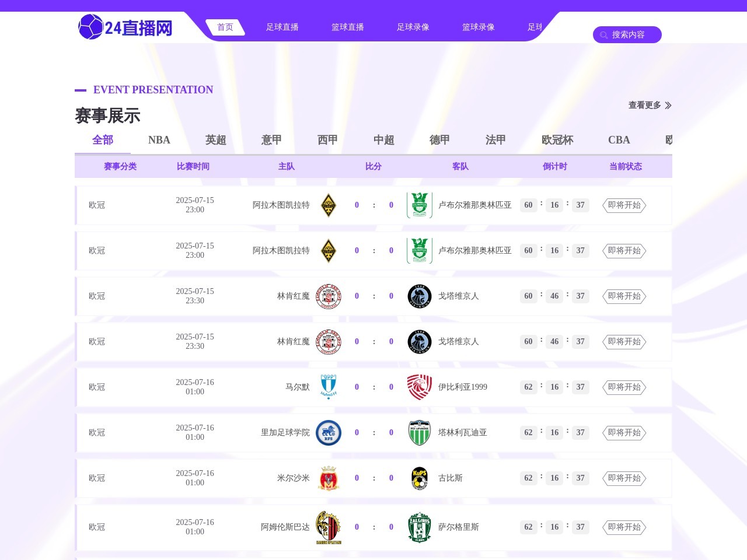Click the 伊比利亚1999 eagle logo
The image size is (747, 560).
click(419, 387)
